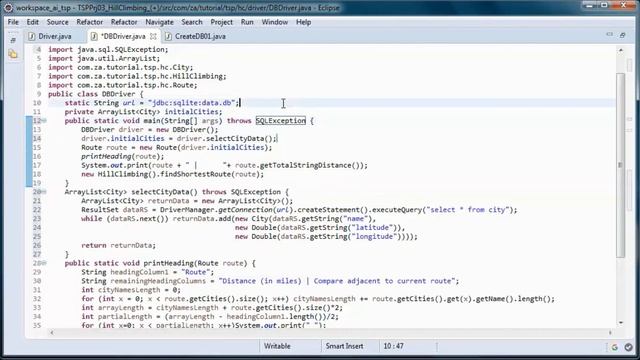Click the first Refactor menu

pyautogui.click(x=89, y=22)
